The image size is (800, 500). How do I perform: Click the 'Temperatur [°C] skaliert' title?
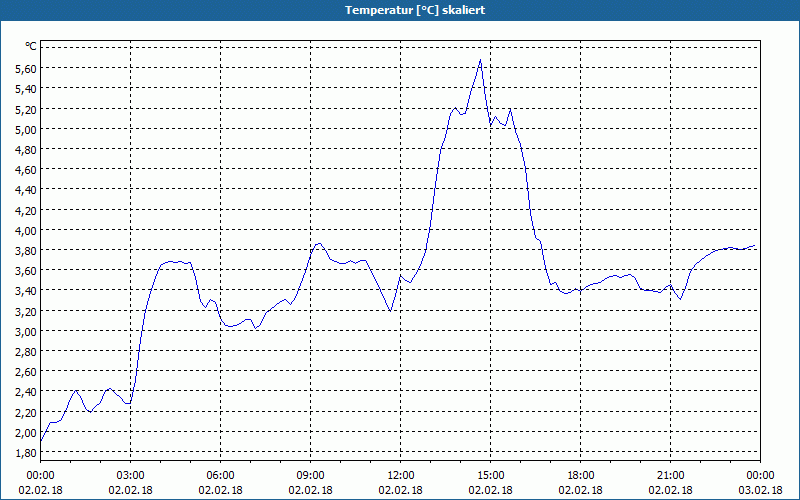[415, 10]
